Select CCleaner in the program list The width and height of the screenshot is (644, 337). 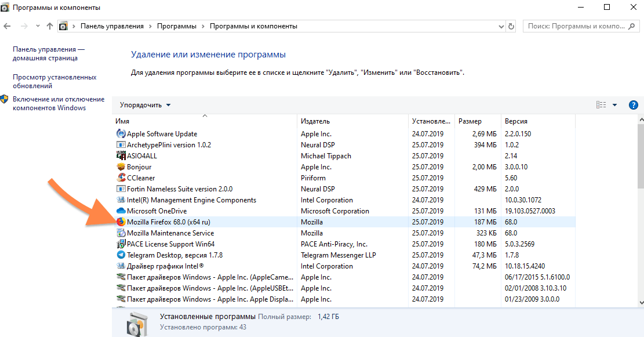pos(141,178)
